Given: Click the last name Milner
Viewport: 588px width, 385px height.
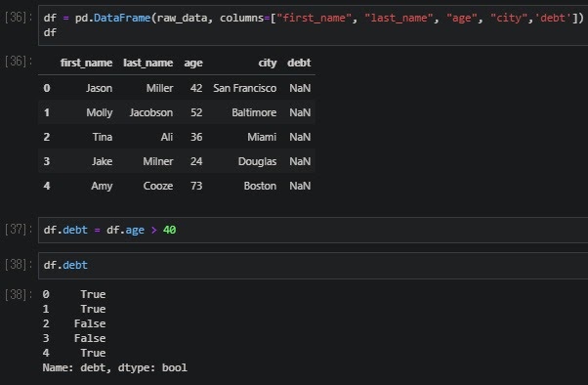Looking at the screenshot, I should [x=158, y=161].
